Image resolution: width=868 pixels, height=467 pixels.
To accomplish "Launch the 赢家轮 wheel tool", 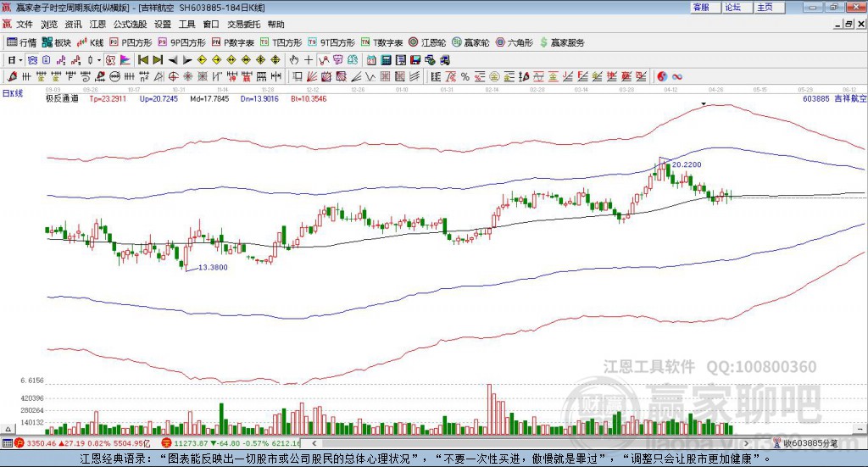I will coord(470,42).
